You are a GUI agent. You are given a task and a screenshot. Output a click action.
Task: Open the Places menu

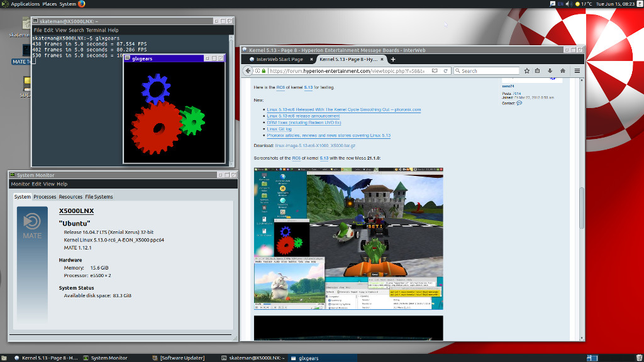[x=49, y=4]
